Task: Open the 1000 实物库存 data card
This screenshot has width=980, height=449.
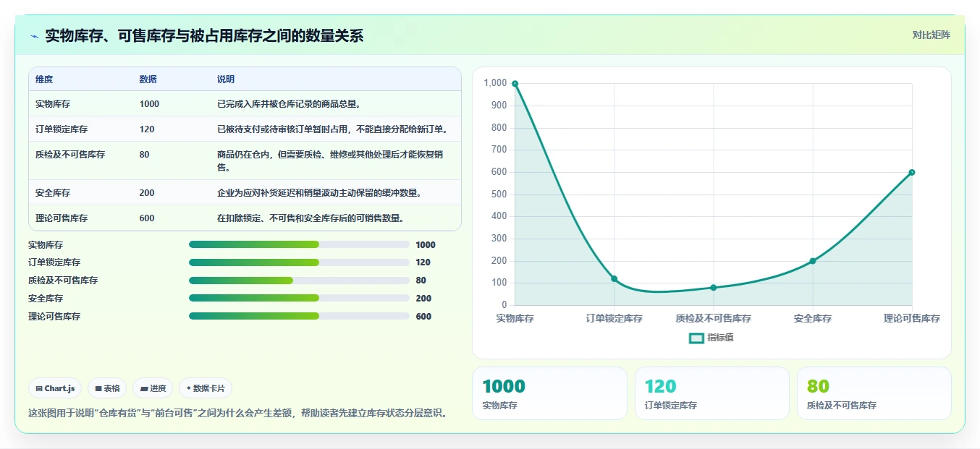Action: (x=549, y=393)
